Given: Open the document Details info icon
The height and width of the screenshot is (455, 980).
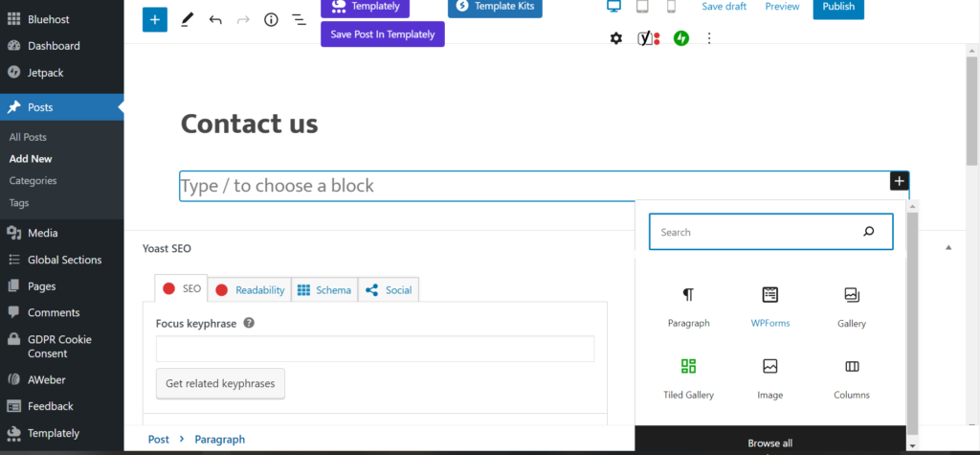Looking at the screenshot, I should coord(271,20).
